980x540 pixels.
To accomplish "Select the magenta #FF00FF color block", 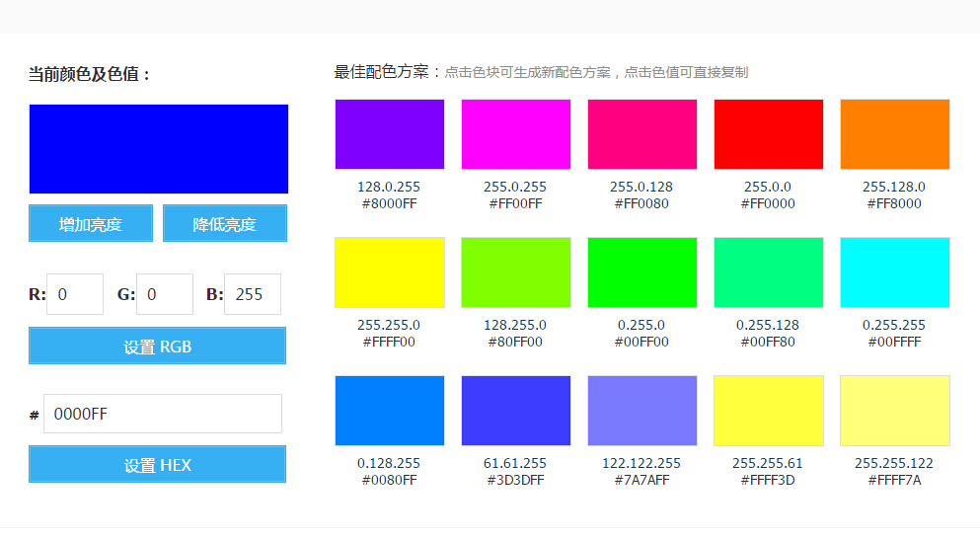I will 515,134.
